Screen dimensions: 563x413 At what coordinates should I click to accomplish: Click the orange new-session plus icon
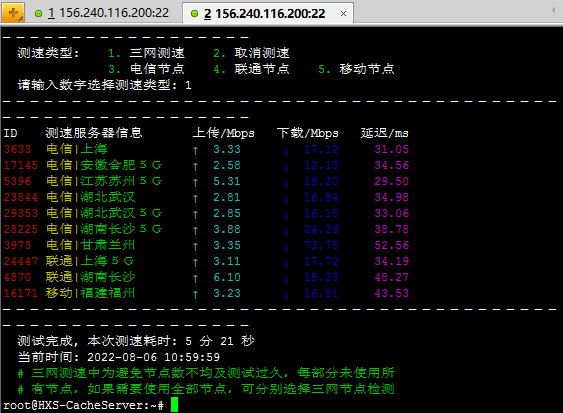pyautogui.click(x=13, y=13)
